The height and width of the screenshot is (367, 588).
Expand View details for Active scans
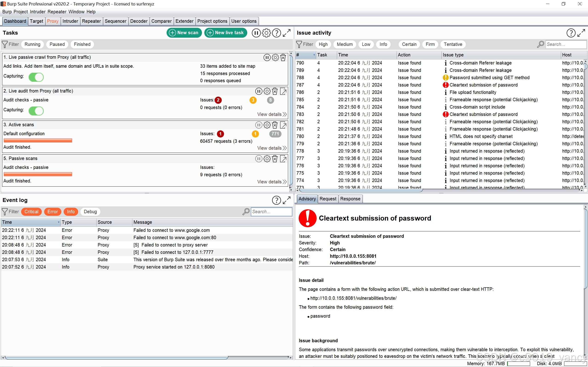click(272, 148)
